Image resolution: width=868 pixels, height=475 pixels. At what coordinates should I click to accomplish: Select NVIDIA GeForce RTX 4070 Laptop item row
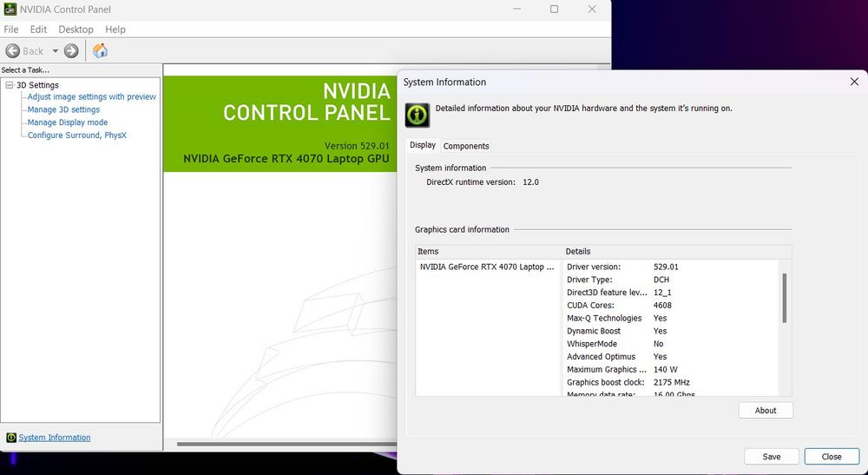[x=488, y=267]
